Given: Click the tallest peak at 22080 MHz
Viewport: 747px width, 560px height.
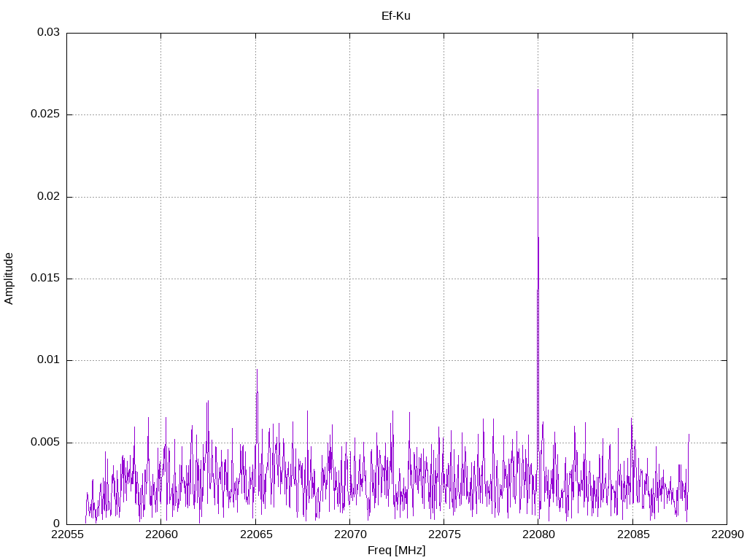Looking at the screenshot, I should point(538,92).
